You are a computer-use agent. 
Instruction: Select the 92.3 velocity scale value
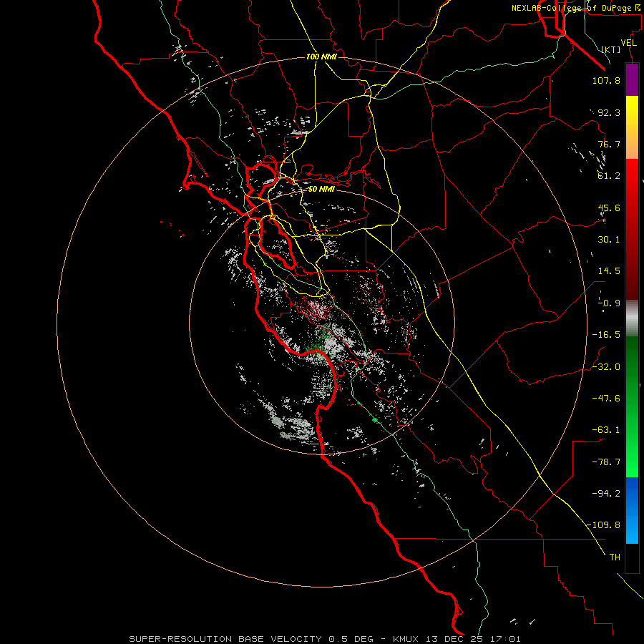coord(609,112)
